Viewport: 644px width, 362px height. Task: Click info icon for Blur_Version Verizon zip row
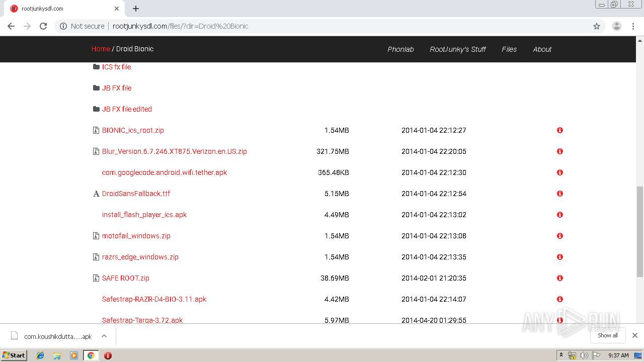pos(559,151)
